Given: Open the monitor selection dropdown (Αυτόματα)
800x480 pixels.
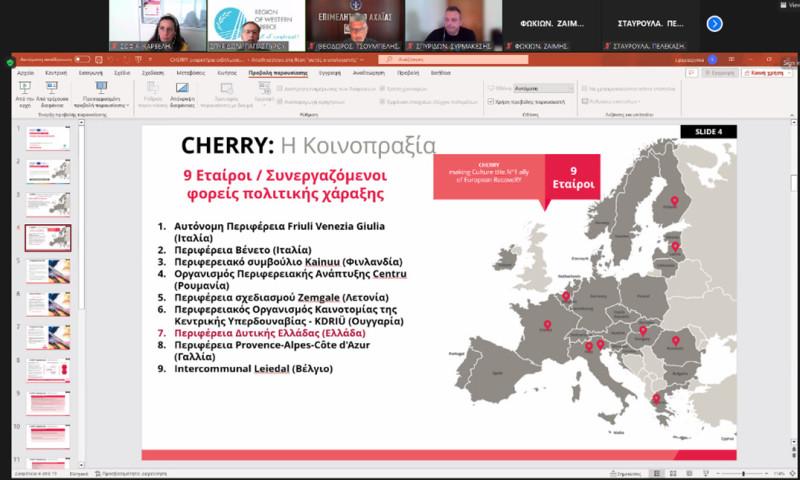Looking at the screenshot, I should click(544, 88).
